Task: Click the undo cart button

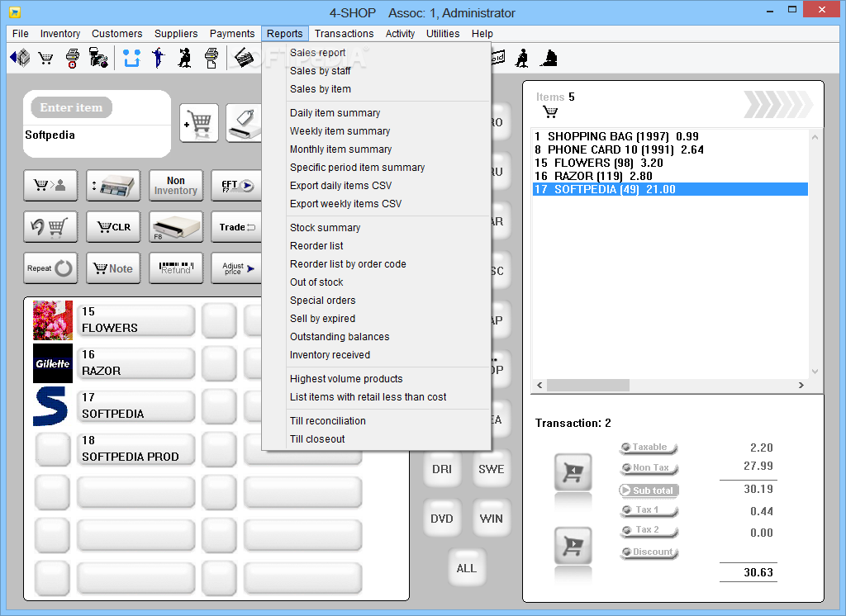Action: 50,226
